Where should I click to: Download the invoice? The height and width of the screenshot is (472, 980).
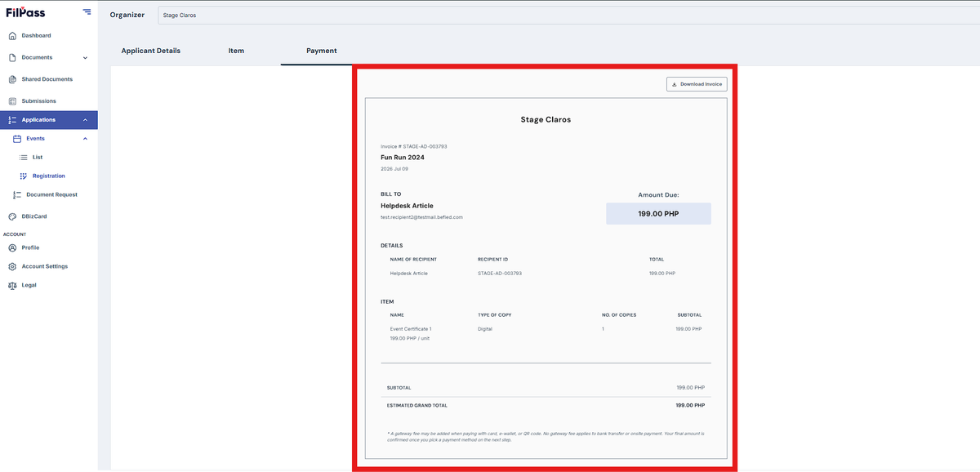point(697,84)
